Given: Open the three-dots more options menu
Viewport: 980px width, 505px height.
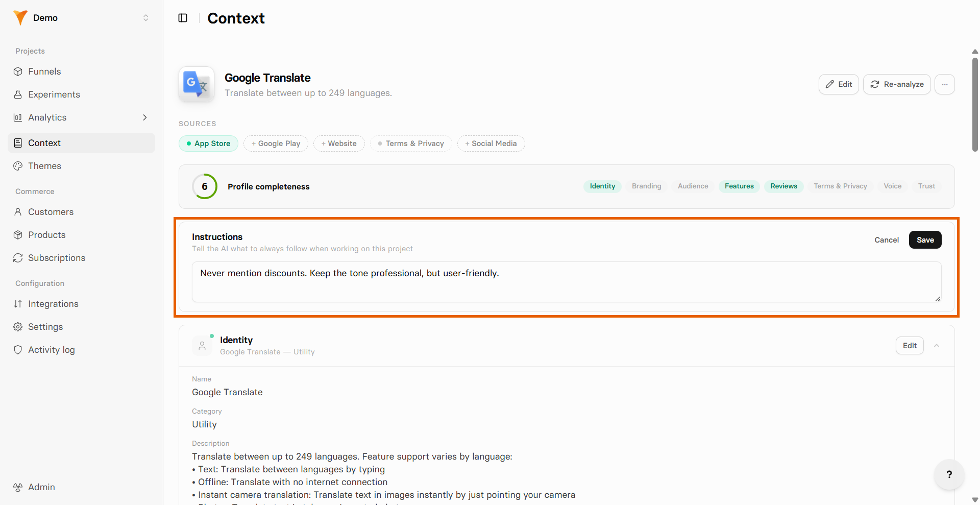Looking at the screenshot, I should coord(945,84).
